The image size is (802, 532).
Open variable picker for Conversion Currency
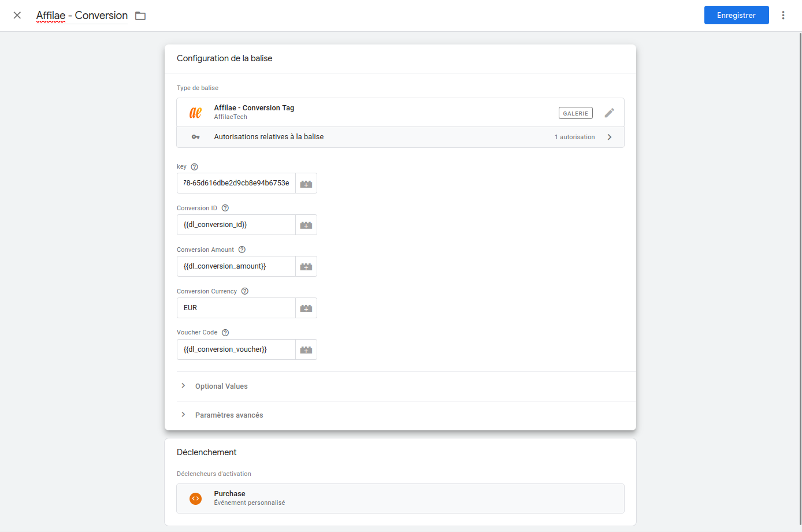306,308
